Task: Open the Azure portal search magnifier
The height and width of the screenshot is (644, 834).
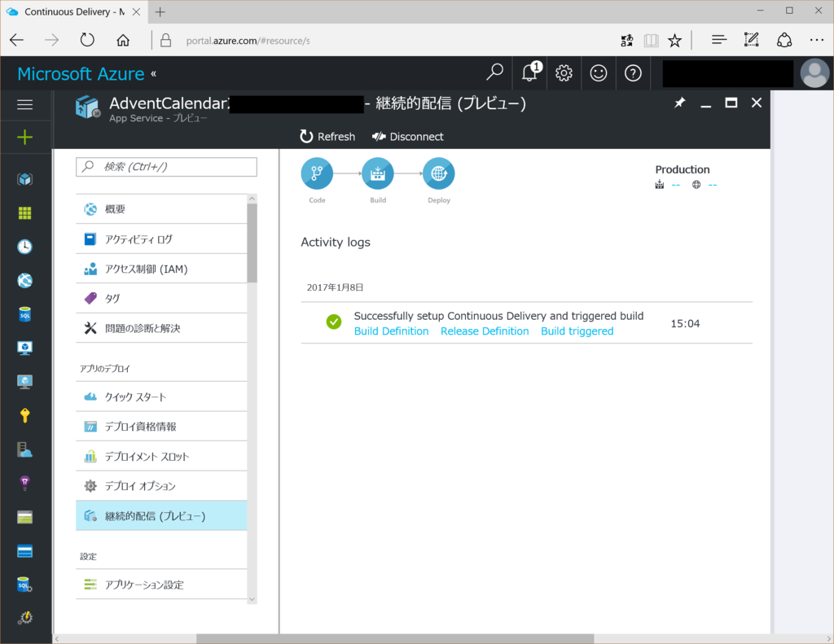Action: point(494,72)
